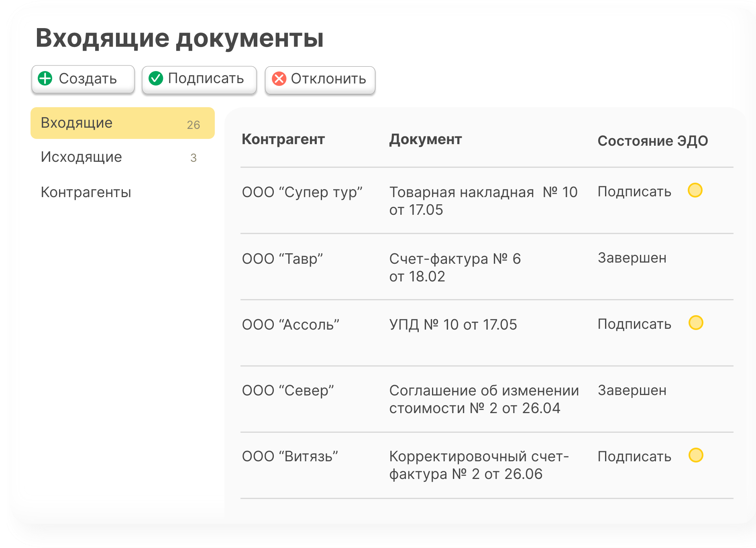
Task: Toggle the signing status for Товарная накладная № 10
Action: point(696,191)
